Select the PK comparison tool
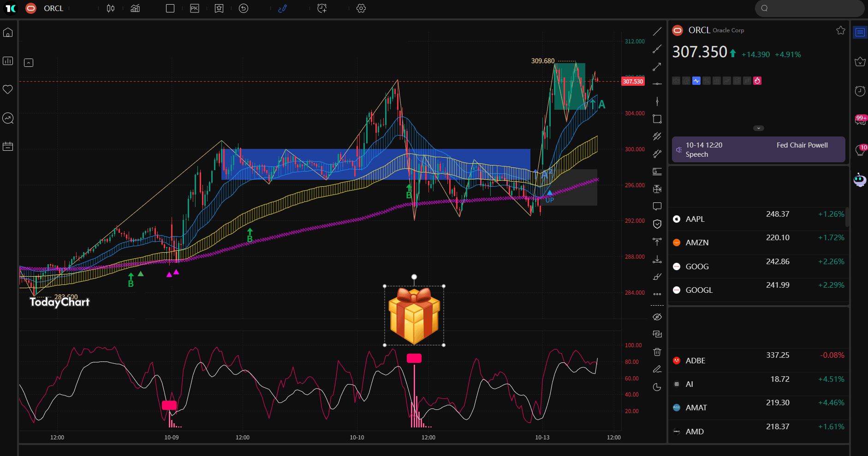The height and width of the screenshot is (456, 868). pos(194,8)
